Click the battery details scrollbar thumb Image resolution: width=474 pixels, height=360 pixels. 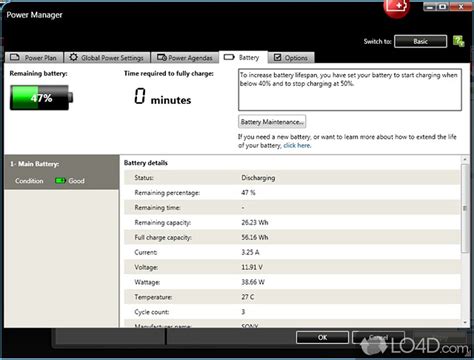[x=465, y=208]
